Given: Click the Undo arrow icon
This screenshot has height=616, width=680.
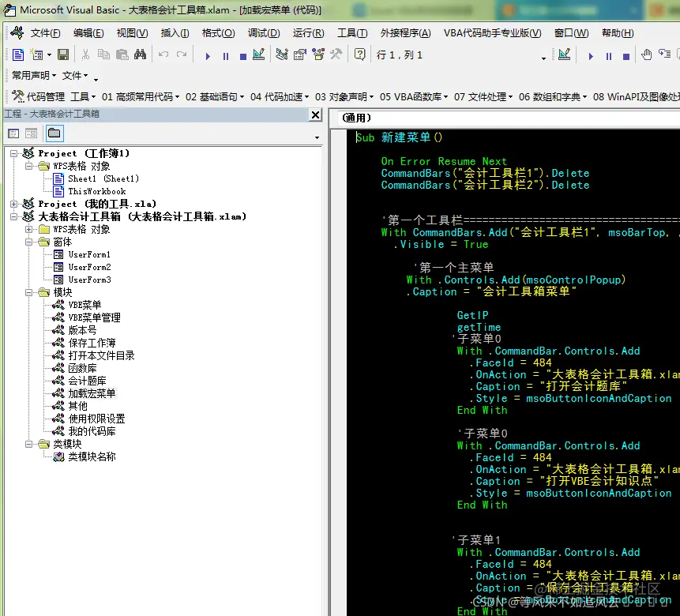Looking at the screenshot, I should (x=163, y=54).
